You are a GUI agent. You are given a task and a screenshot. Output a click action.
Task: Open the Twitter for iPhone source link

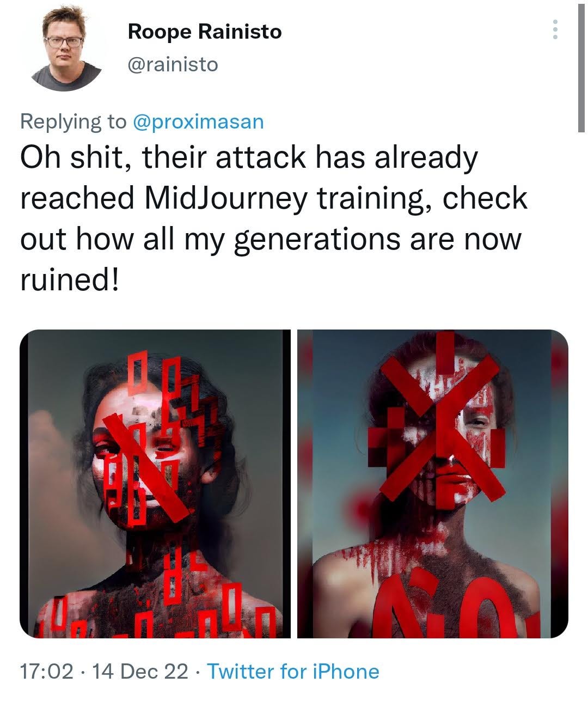click(x=293, y=671)
